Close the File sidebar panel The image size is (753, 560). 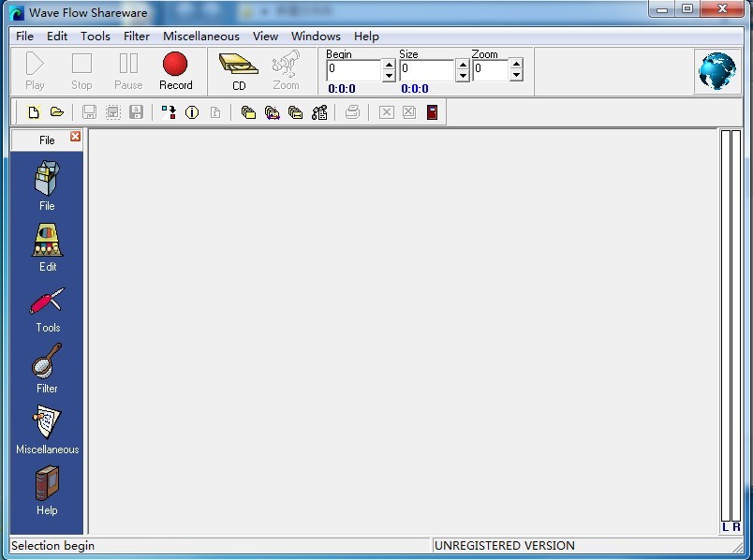pos(76,137)
